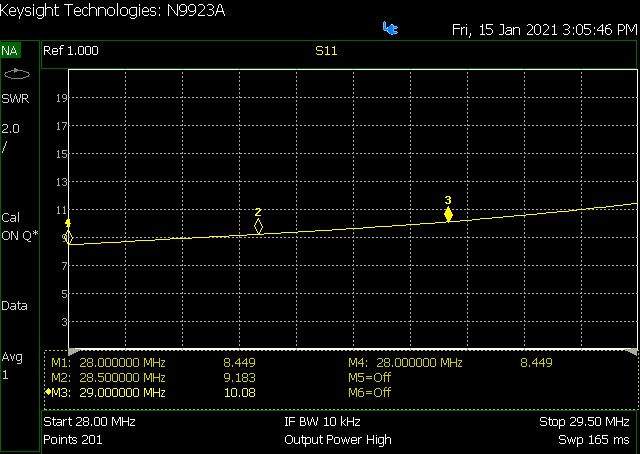Click the Cal ON Q* status
This screenshot has height=454, width=640.
coord(20,227)
